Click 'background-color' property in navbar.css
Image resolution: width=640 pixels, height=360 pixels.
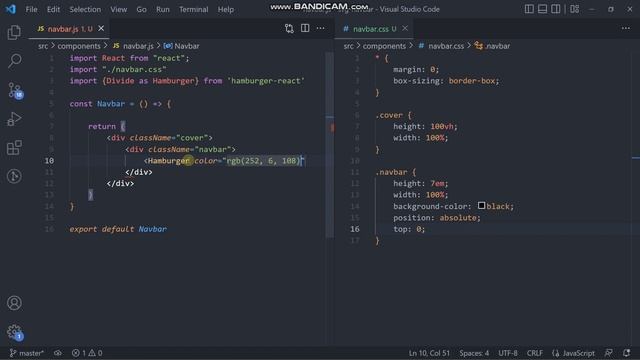430,206
